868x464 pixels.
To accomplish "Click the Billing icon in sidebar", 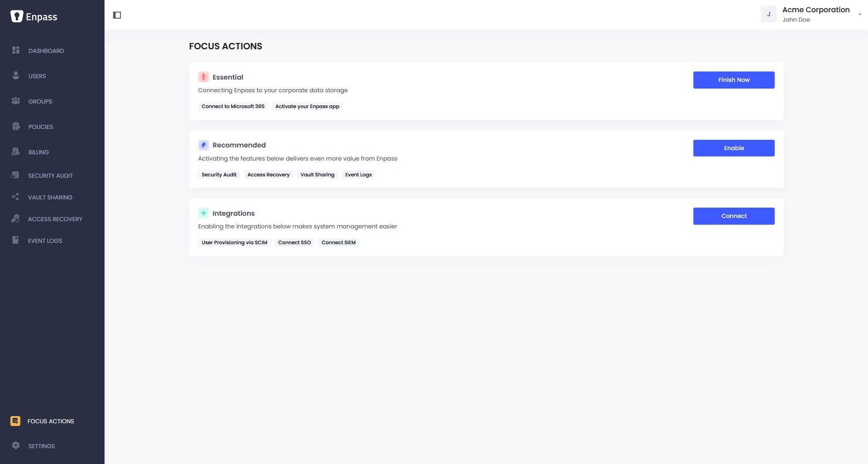I will click(16, 152).
